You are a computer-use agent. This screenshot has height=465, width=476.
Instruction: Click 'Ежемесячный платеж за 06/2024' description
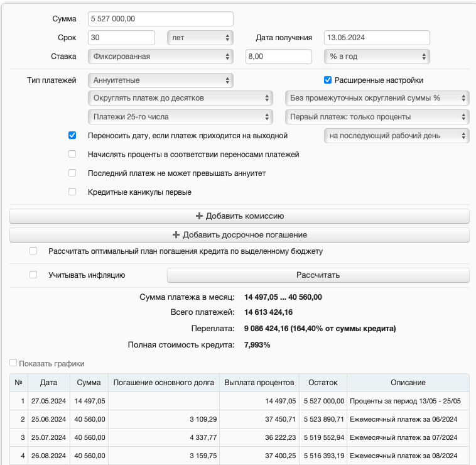click(x=403, y=419)
